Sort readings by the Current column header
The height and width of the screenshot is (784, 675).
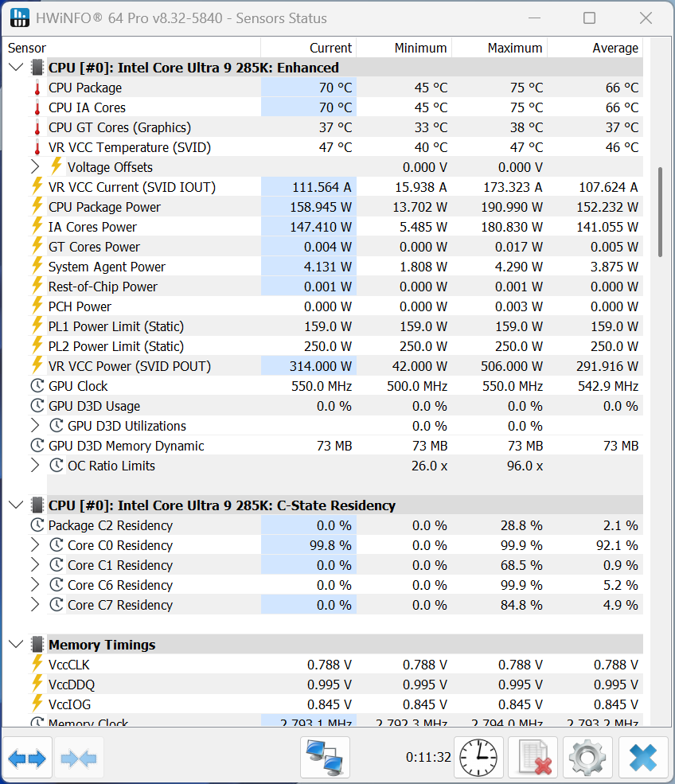[x=330, y=48]
